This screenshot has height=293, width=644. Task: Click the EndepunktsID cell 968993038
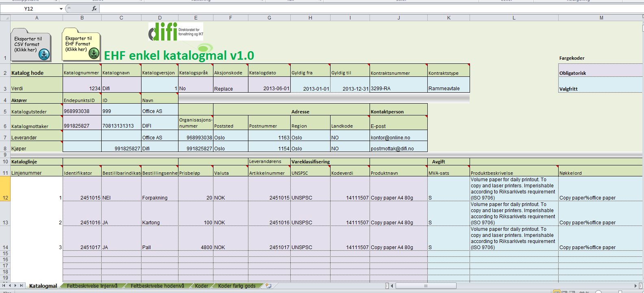[82, 109]
